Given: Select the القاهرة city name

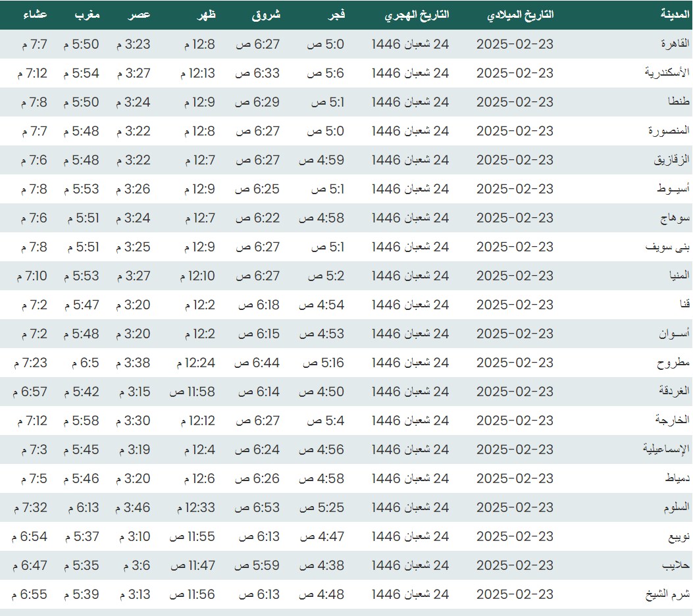Looking at the screenshot, I should point(674,44).
